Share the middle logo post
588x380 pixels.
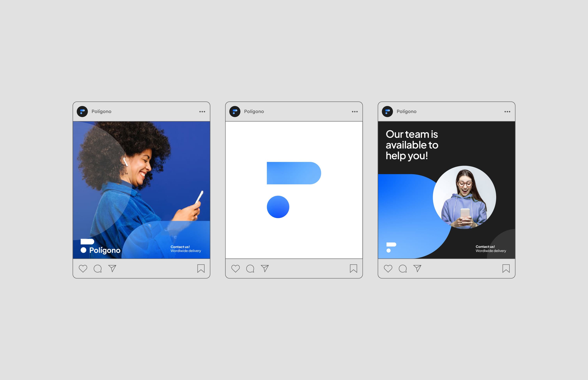tap(265, 269)
